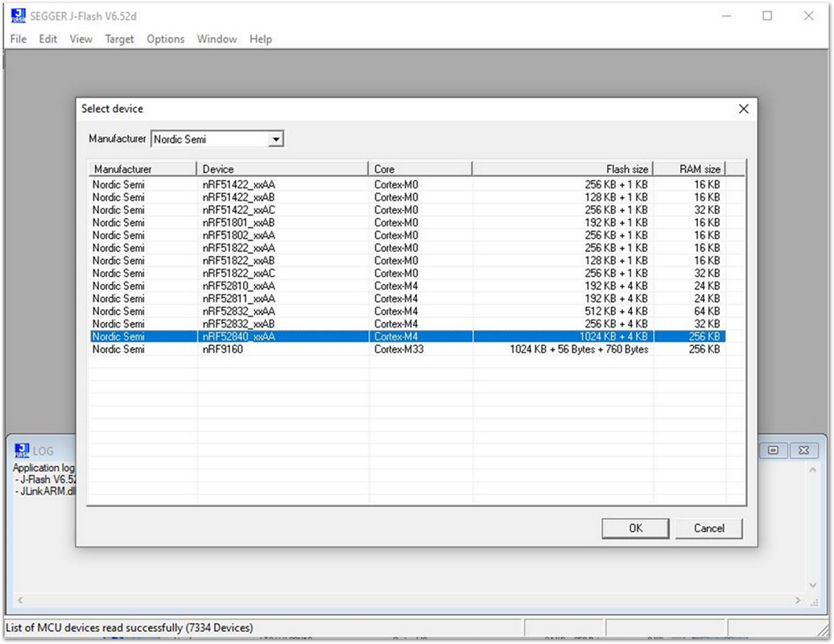Minimize the SEGGER J-Flash window
The height and width of the screenshot is (644, 834).
[727, 16]
